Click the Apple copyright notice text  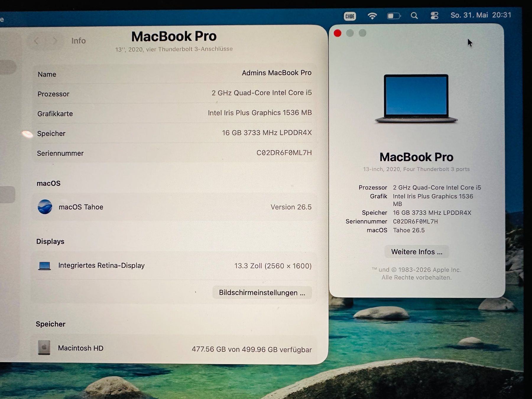pos(416,273)
